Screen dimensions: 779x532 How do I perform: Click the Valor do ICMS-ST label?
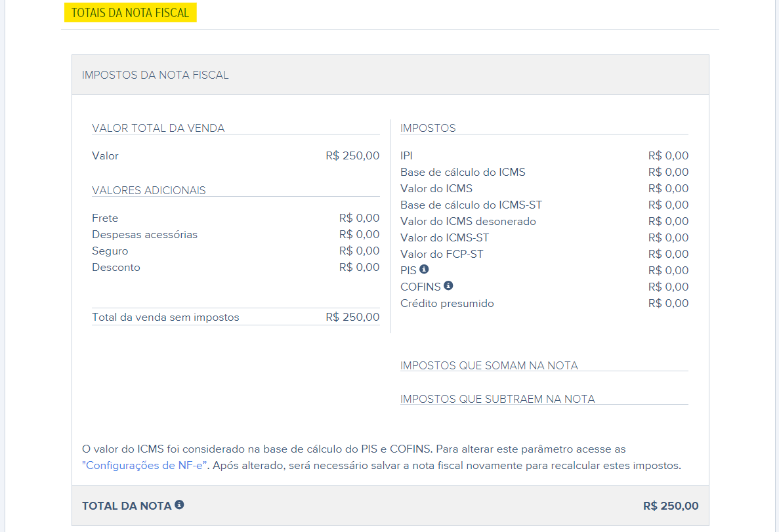click(445, 238)
